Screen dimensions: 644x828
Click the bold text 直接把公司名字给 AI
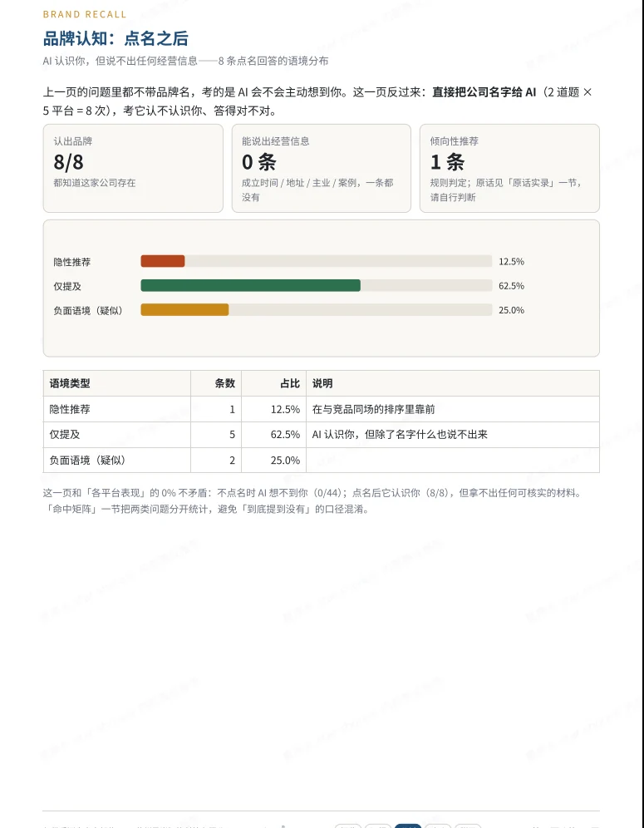point(484,92)
